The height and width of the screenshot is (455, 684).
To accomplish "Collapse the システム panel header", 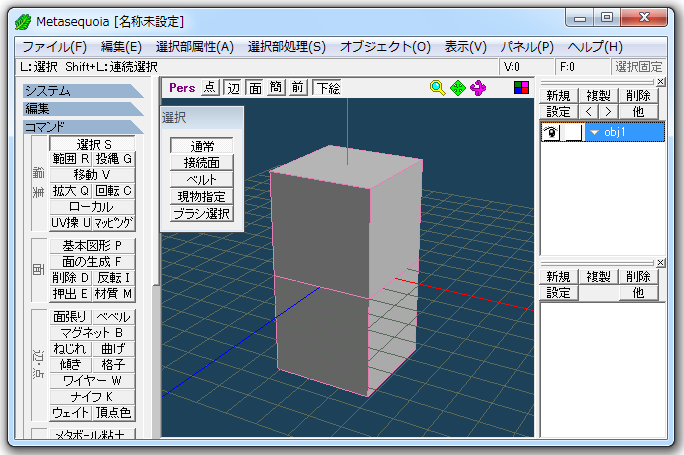I will [83, 91].
